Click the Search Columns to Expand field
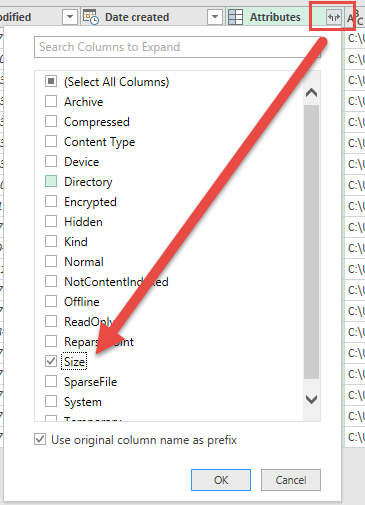365x505 pixels. pos(177,47)
